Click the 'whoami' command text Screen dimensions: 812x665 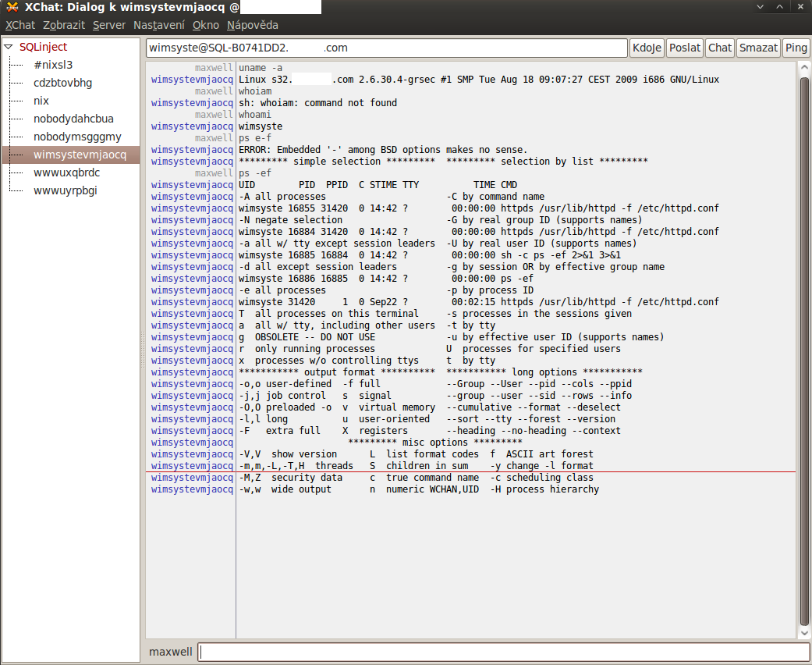(255, 115)
